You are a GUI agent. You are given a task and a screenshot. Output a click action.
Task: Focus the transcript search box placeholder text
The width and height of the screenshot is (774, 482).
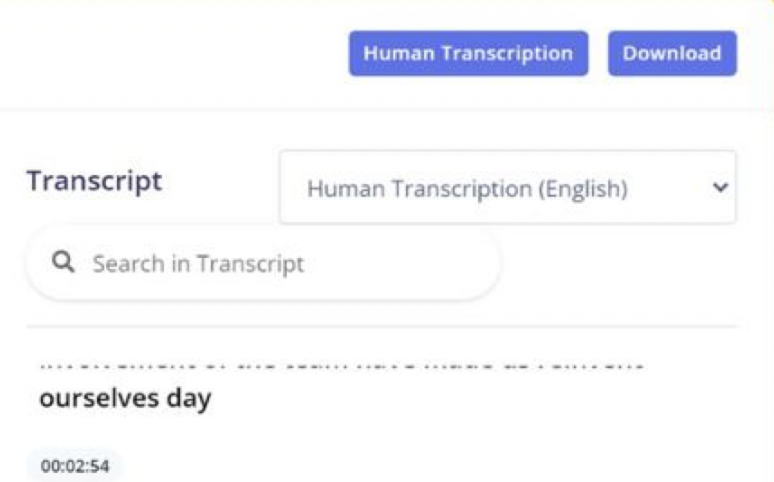click(198, 264)
